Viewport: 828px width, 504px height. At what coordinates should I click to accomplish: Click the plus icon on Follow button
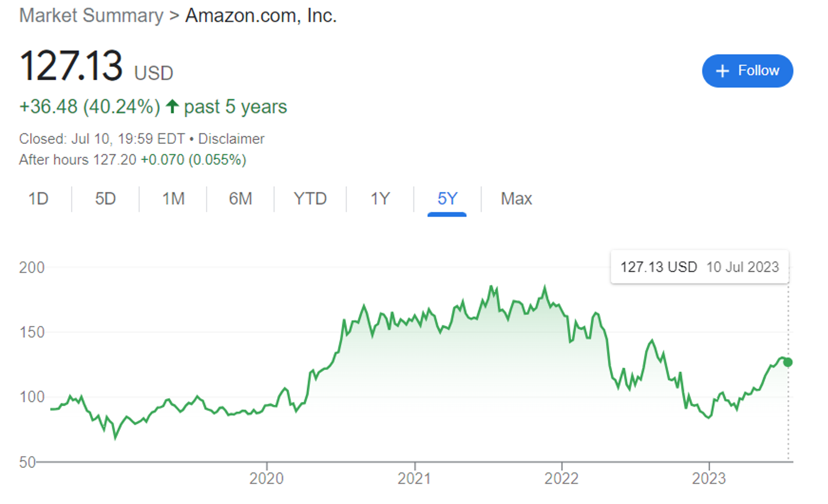(x=722, y=71)
